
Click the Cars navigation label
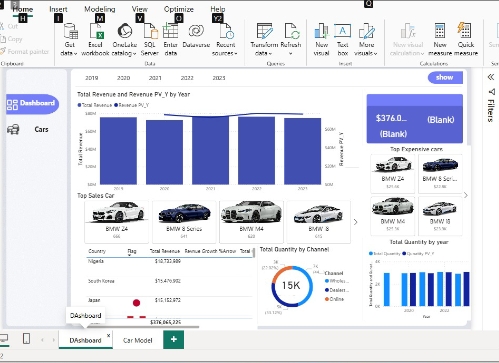pos(41,129)
